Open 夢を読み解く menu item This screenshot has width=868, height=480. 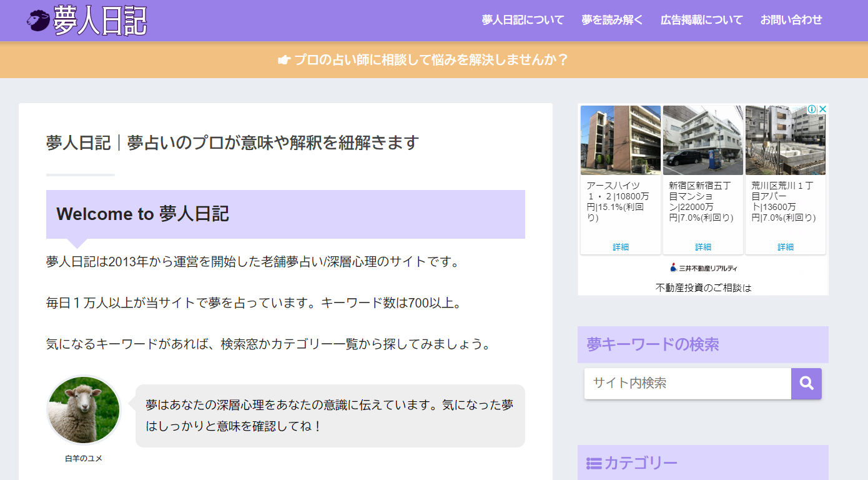point(612,20)
